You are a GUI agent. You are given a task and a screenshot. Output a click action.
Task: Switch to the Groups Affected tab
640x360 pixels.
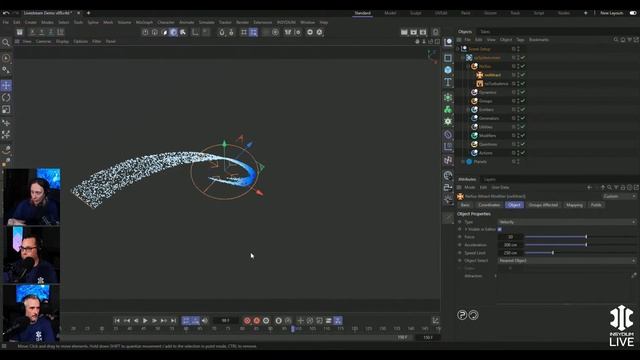click(543, 205)
